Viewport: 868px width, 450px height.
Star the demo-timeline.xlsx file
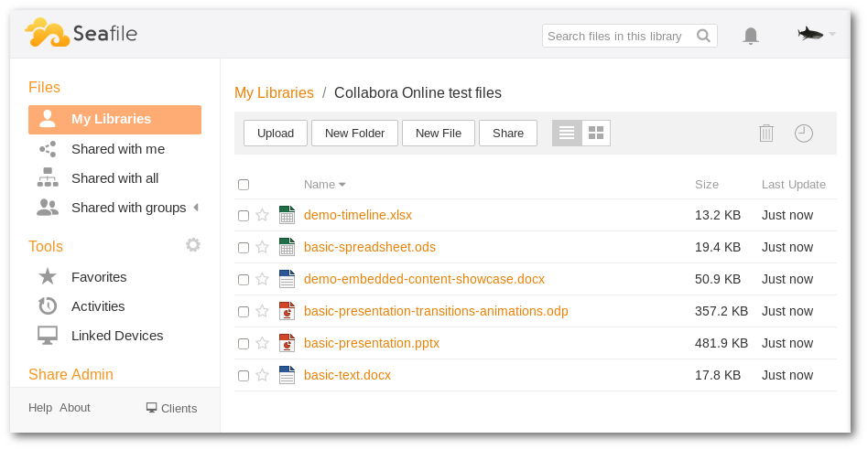click(x=263, y=215)
